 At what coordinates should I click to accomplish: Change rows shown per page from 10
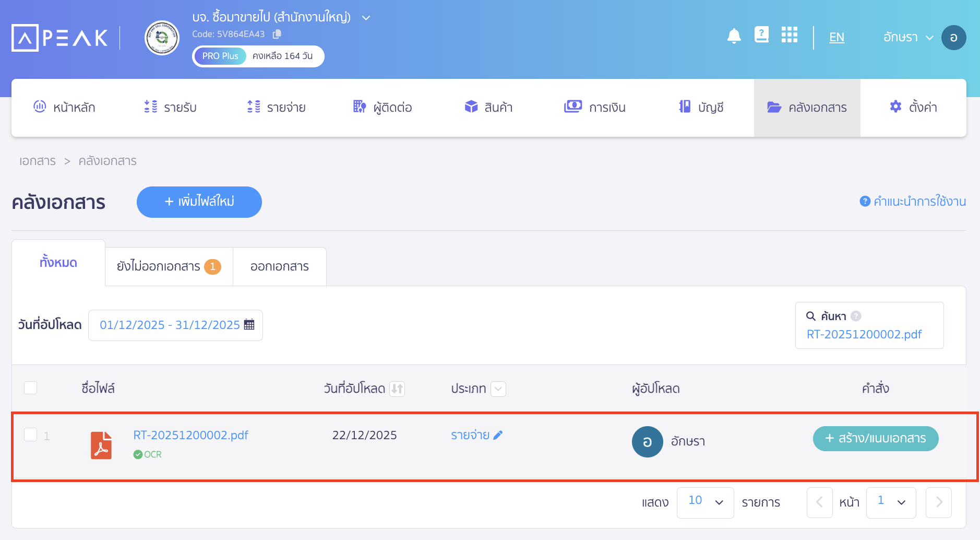[705, 502]
